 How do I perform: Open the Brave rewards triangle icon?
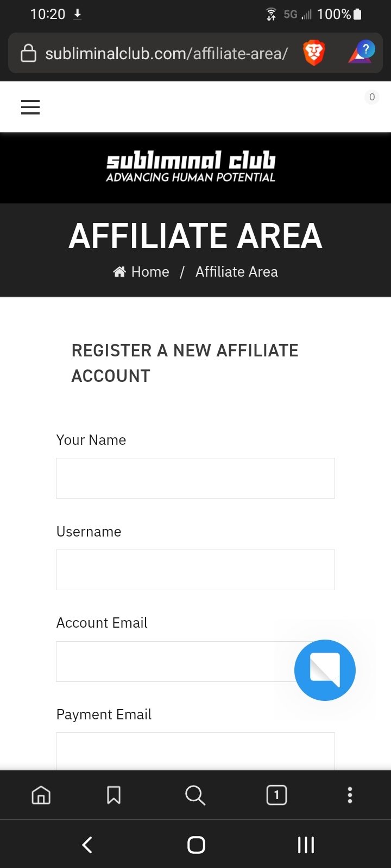pos(361,53)
